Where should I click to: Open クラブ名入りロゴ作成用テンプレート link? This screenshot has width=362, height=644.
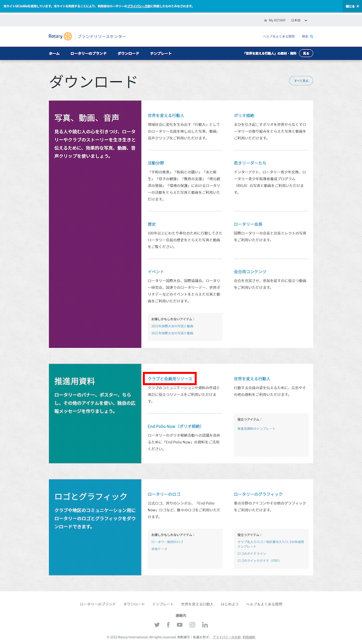pos(271,544)
